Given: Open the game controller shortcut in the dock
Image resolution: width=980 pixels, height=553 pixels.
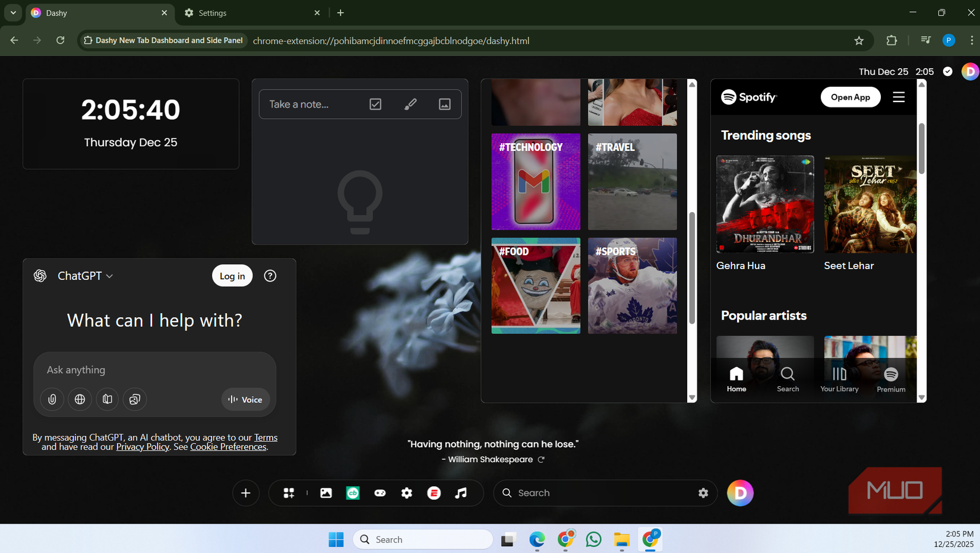Looking at the screenshot, I should (x=380, y=493).
